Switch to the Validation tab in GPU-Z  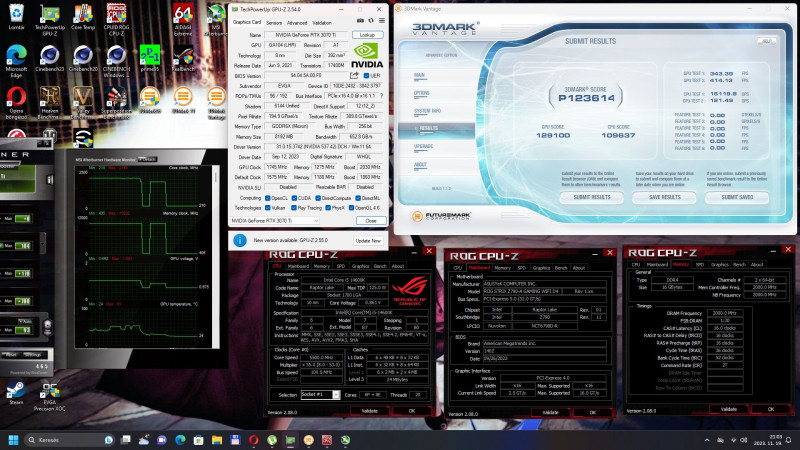322,23
